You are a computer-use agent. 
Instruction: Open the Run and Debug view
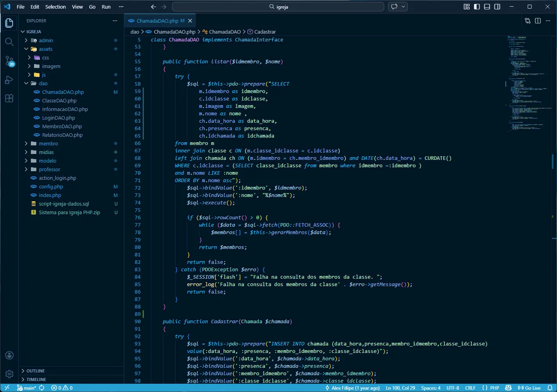point(9,80)
